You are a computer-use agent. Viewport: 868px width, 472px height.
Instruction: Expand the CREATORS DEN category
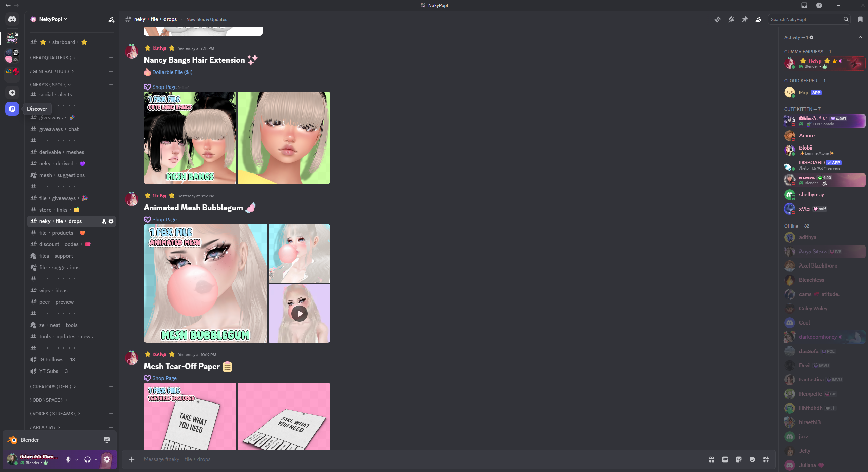pos(51,387)
